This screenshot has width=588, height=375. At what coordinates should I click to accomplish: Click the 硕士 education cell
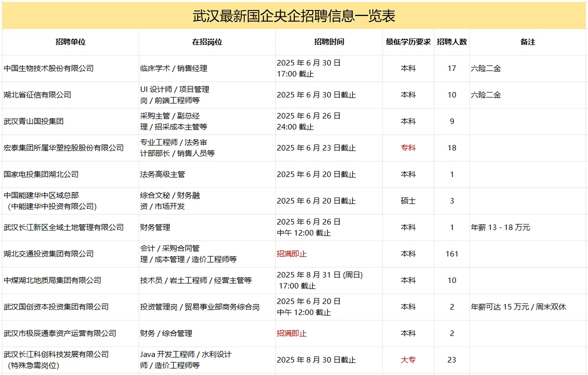tap(408, 201)
